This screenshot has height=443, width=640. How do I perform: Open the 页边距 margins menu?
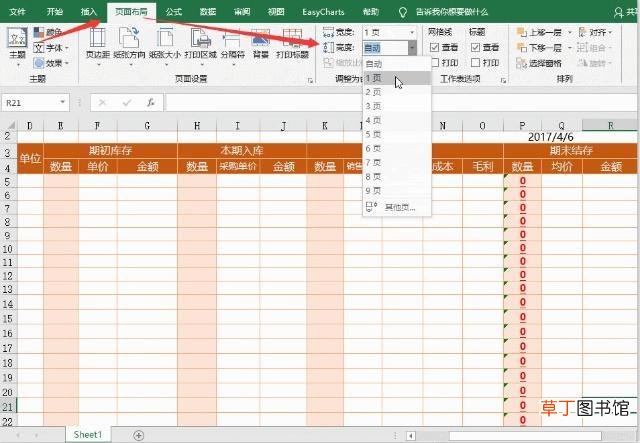click(x=98, y=45)
